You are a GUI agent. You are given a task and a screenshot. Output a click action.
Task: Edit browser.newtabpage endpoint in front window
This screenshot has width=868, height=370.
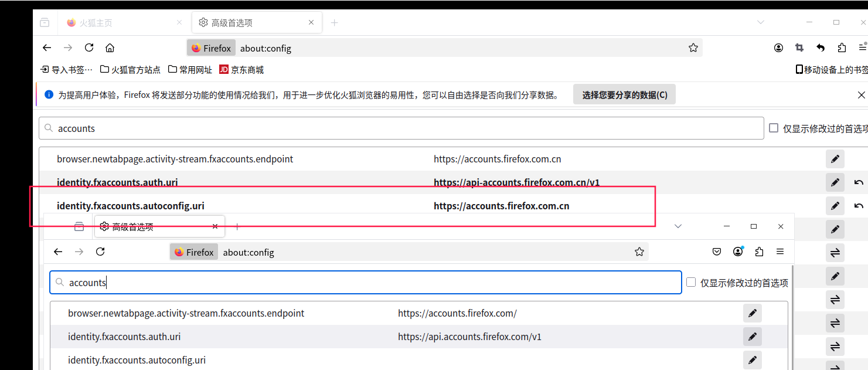pyautogui.click(x=753, y=313)
